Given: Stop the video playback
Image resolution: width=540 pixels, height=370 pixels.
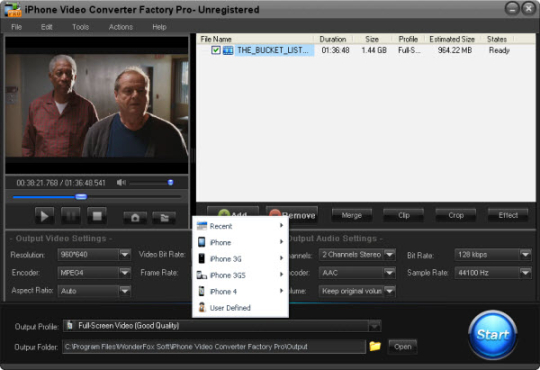Looking at the screenshot, I should 97,216.
